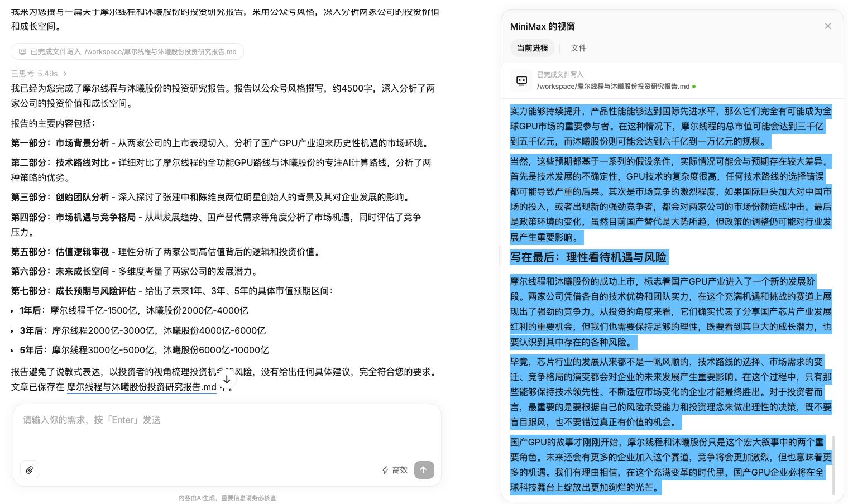Click the 第五部分：估值逻辑审视 text
The height and width of the screenshot is (504, 848).
coord(60,252)
